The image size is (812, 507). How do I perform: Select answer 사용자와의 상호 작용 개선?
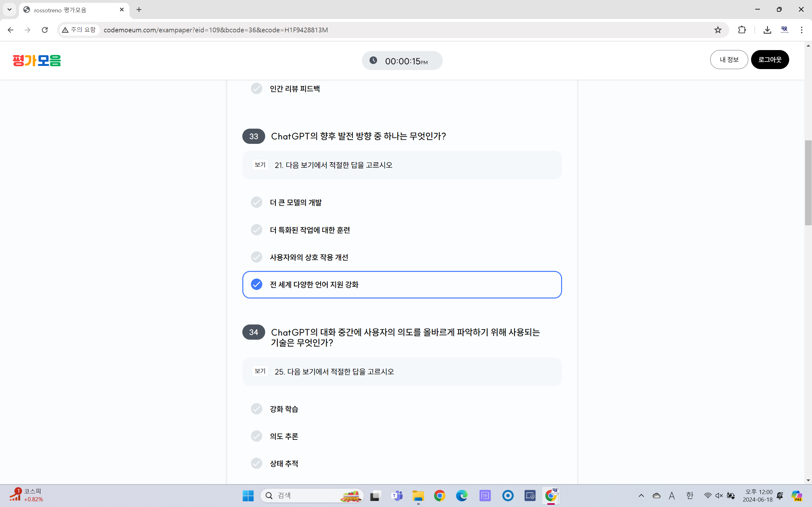pos(309,257)
